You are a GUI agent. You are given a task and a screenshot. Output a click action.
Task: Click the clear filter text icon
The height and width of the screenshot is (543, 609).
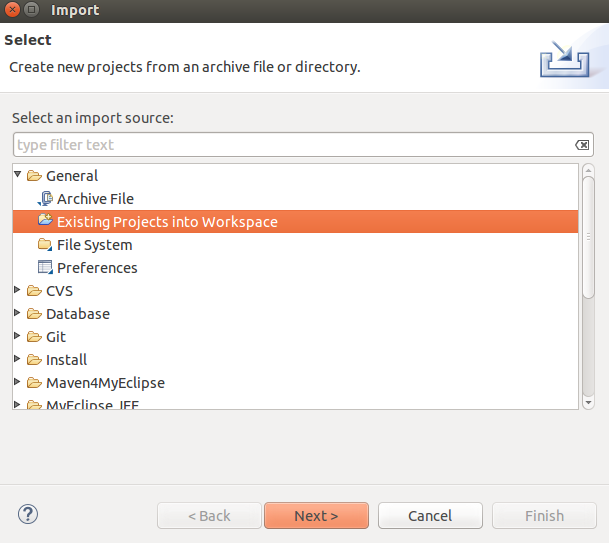(583, 145)
